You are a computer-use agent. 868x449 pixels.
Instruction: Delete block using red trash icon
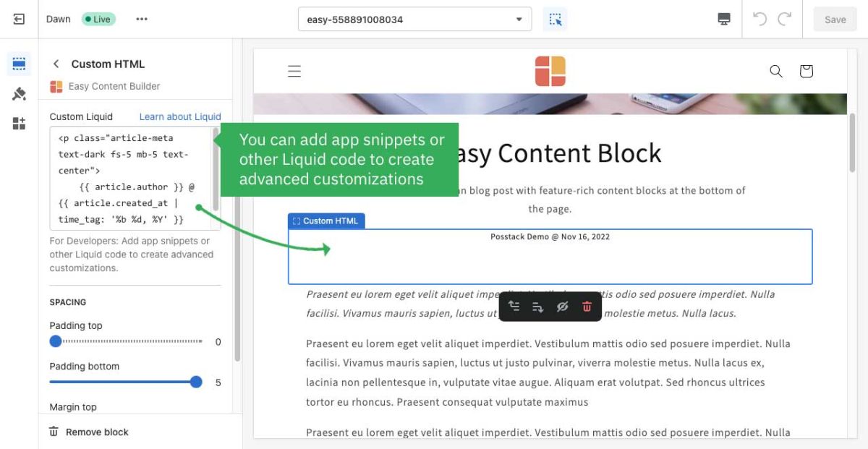[x=587, y=307]
